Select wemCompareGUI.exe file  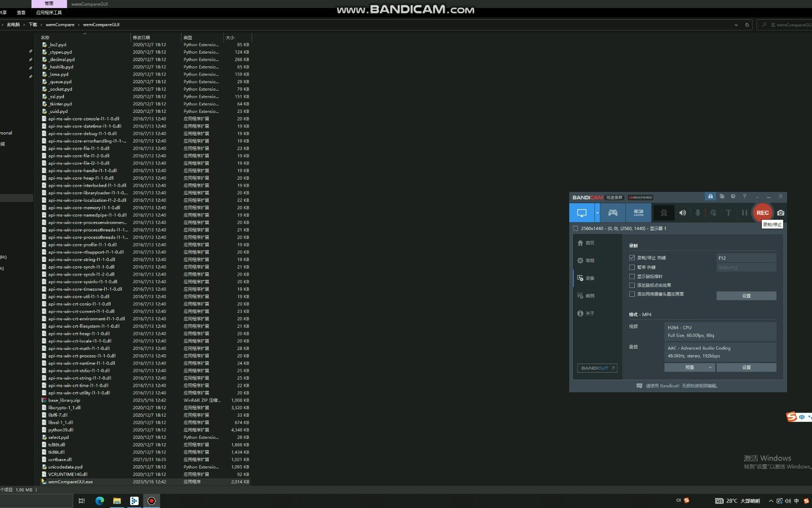(x=146, y=482)
